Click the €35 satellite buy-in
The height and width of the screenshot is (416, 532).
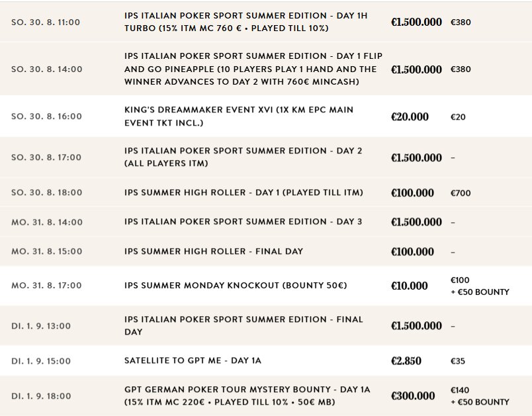click(x=458, y=361)
